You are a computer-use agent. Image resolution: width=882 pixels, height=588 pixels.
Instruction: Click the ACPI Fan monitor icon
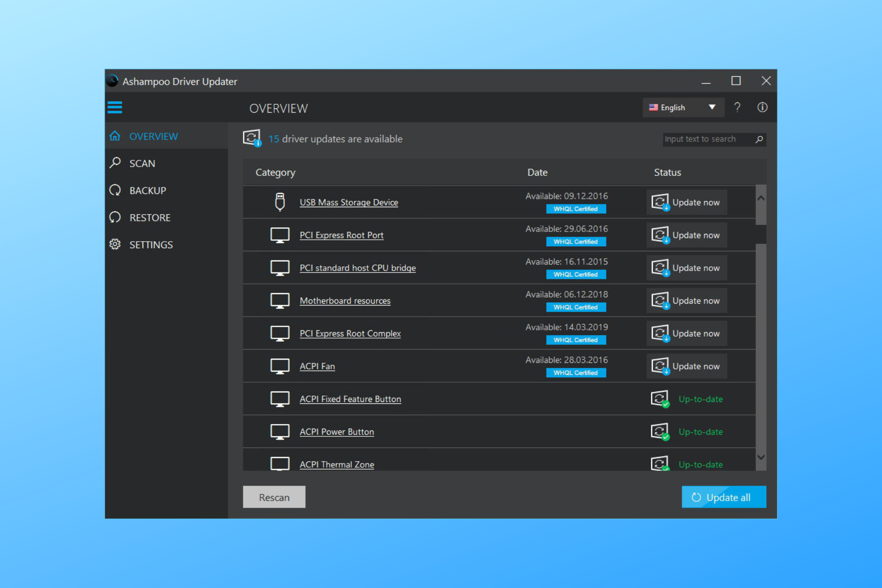280,366
